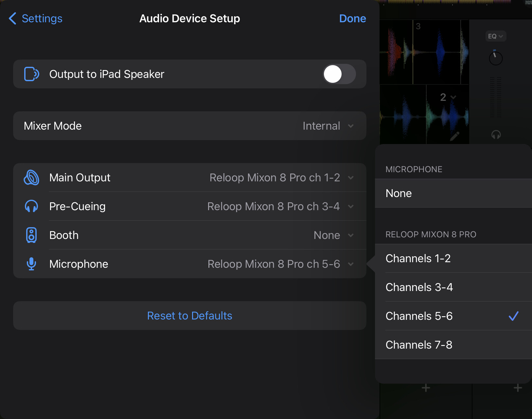Click the EQ knob dial
The image size is (532, 419).
coord(496,58)
